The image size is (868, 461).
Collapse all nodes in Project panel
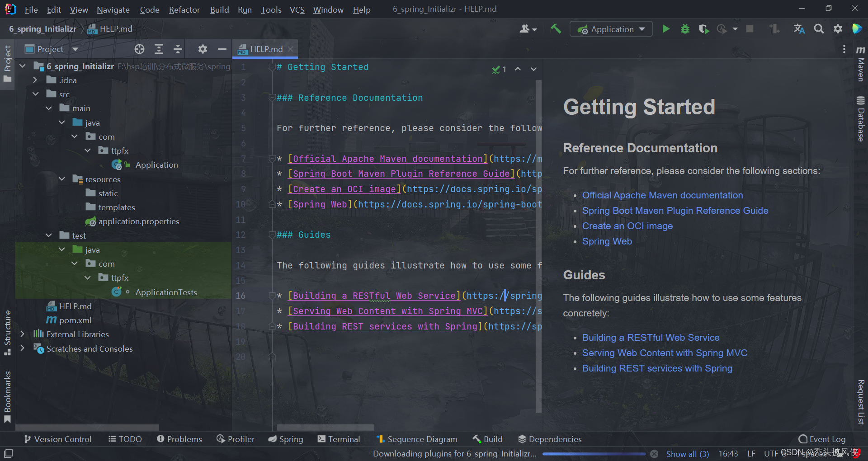pyautogui.click(x=178, y=49)
